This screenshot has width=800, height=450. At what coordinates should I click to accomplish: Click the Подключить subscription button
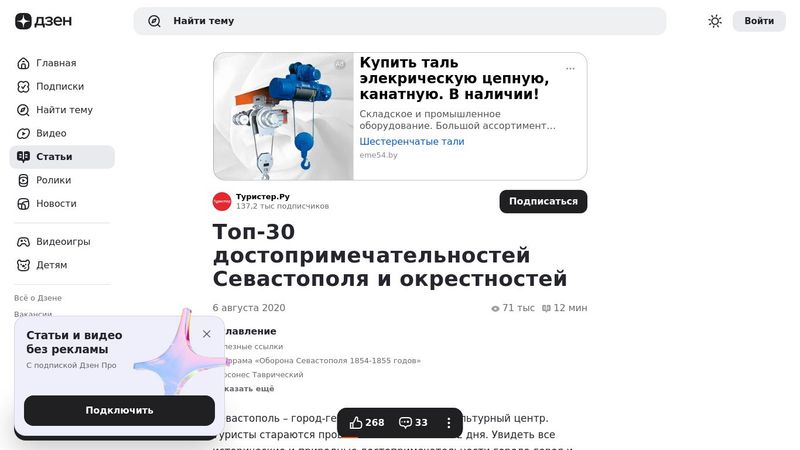[x=119, y=410]
